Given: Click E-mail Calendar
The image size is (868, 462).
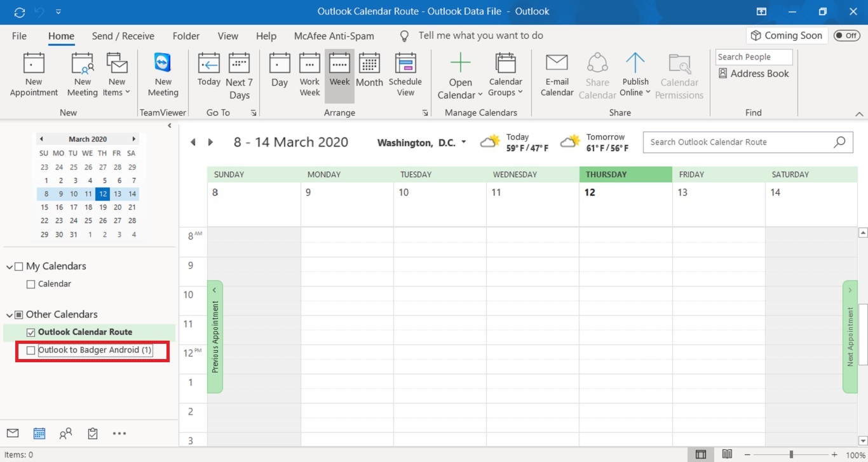Looking at the screenshot, I should point(557,75).
